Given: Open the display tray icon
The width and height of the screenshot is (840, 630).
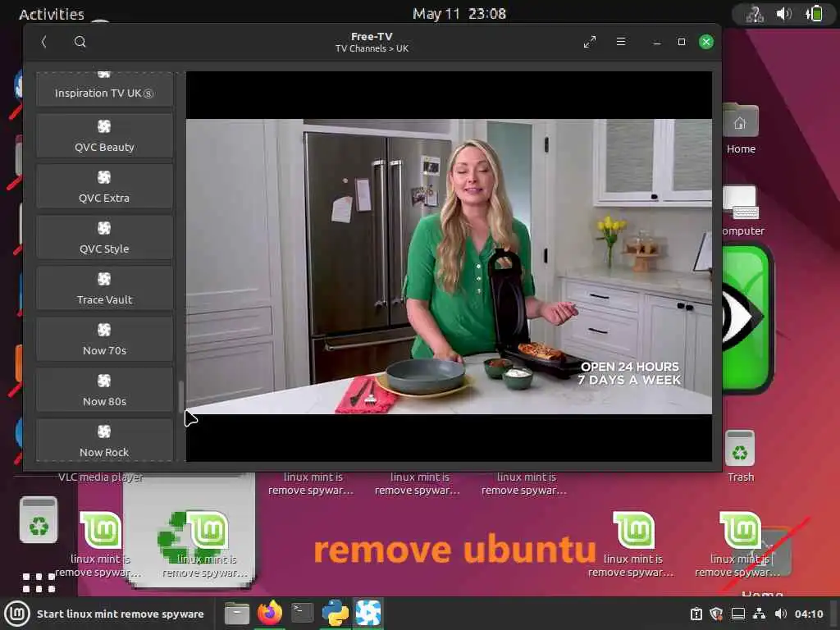Looking at the screenshot, I should pos(738,614).
